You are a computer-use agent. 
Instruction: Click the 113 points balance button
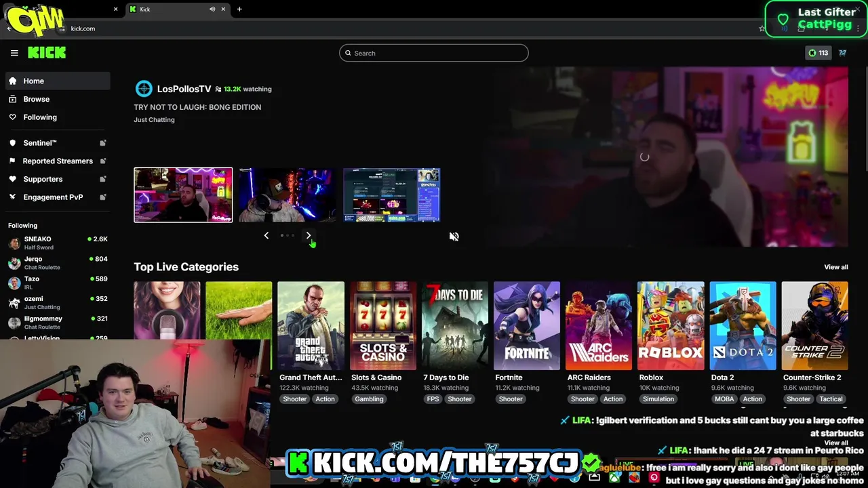point(818,53)
